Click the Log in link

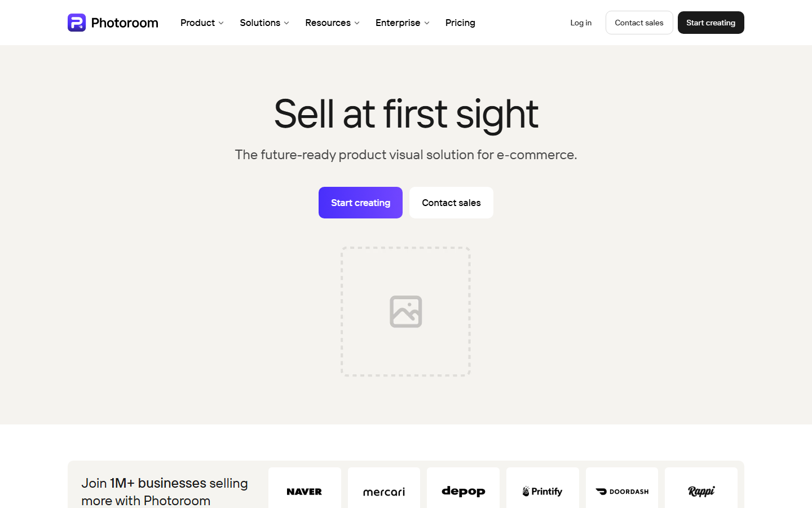(x=581, y=23)
